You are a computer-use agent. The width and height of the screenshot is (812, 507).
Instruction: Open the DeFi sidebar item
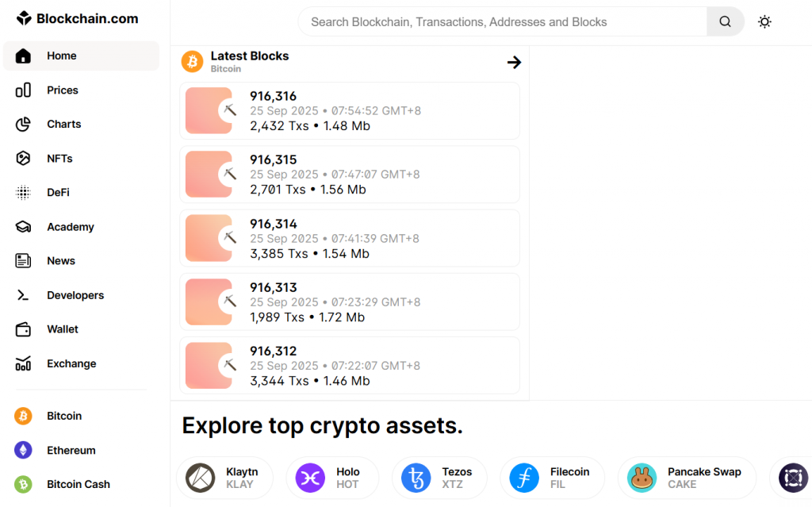tap(58, 193)
